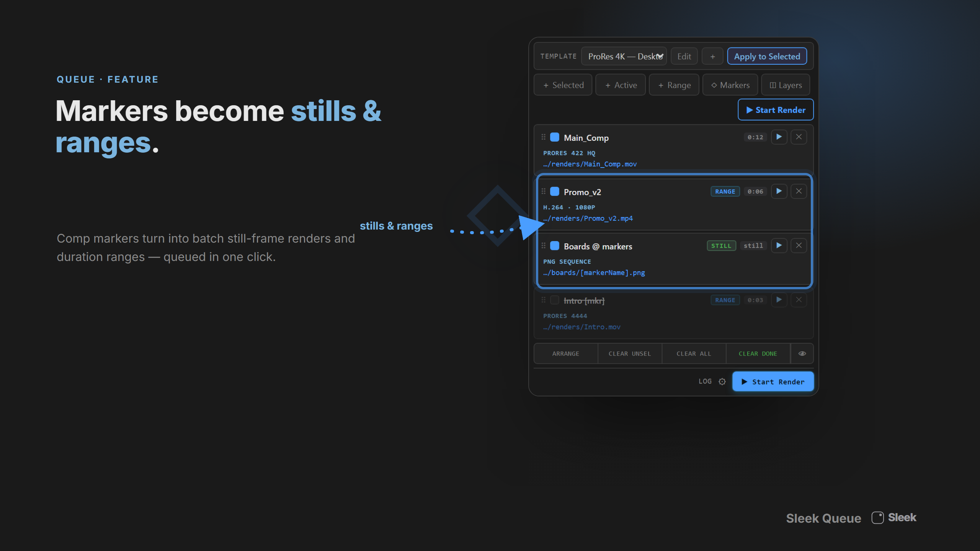Image resolution: width=980 pixels, height=551 pixels.
Task: Queue items from Markers
Action: tap(730, 85)
